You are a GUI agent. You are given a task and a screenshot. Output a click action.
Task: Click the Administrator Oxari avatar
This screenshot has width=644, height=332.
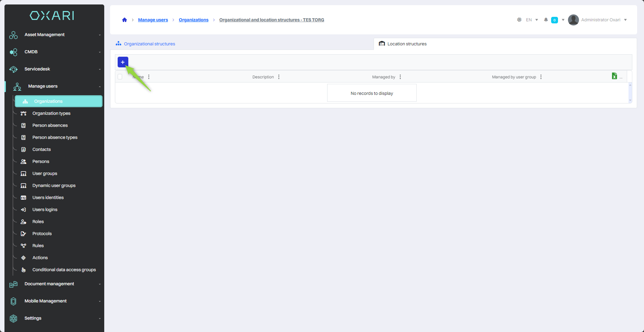click(573, 20)
